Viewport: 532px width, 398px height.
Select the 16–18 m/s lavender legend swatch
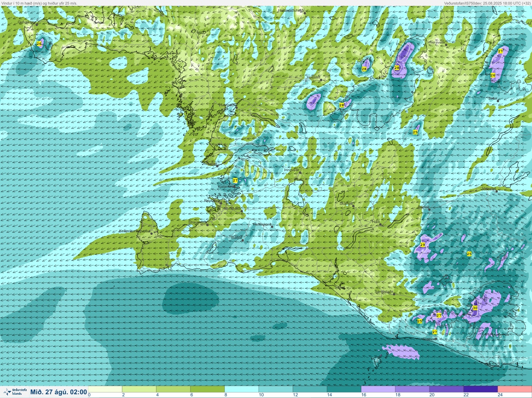[x=378, y=389]
